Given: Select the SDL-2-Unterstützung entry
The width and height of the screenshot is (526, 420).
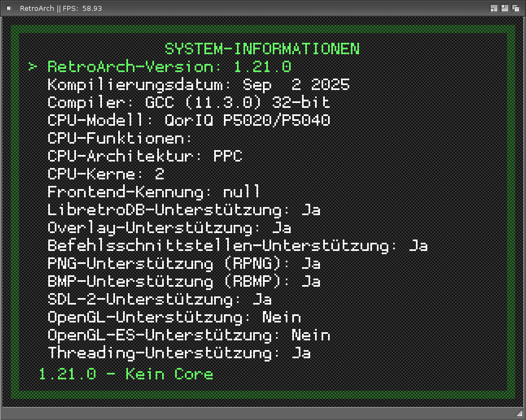Looking at the screenshot, I should tap(159, 299).
